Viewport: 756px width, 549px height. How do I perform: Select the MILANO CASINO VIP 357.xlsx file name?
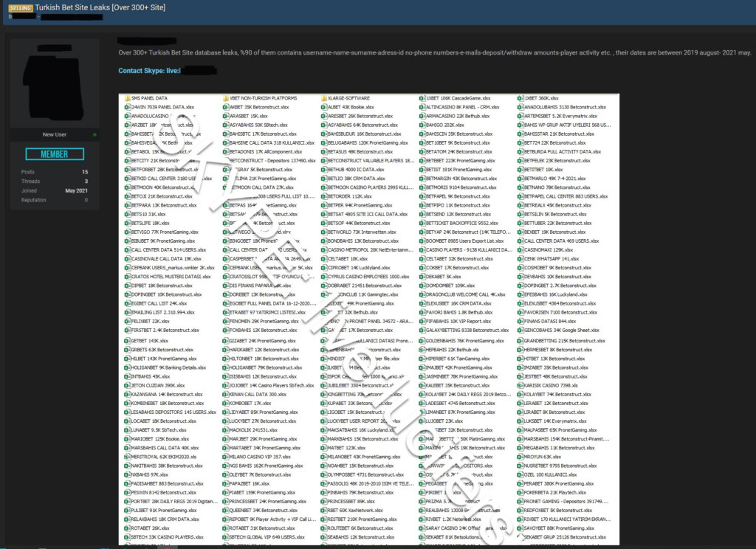click(260, 457)
